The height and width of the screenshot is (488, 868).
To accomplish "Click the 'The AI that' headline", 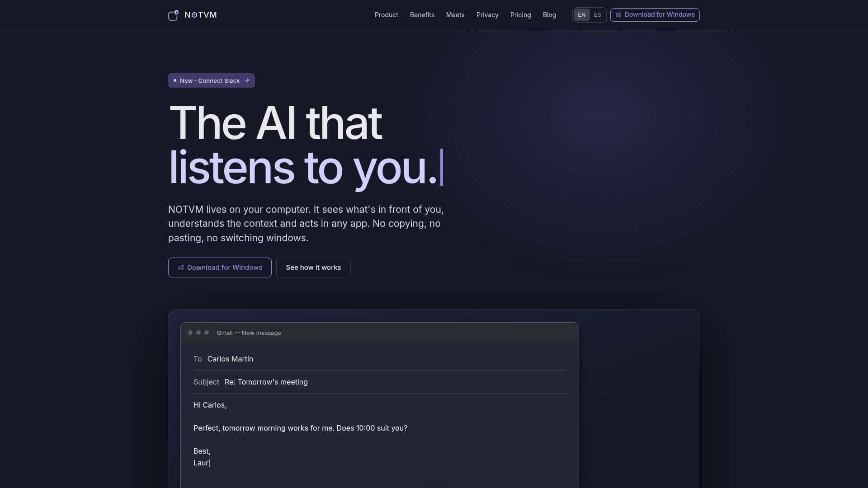I will coord(276,123).
